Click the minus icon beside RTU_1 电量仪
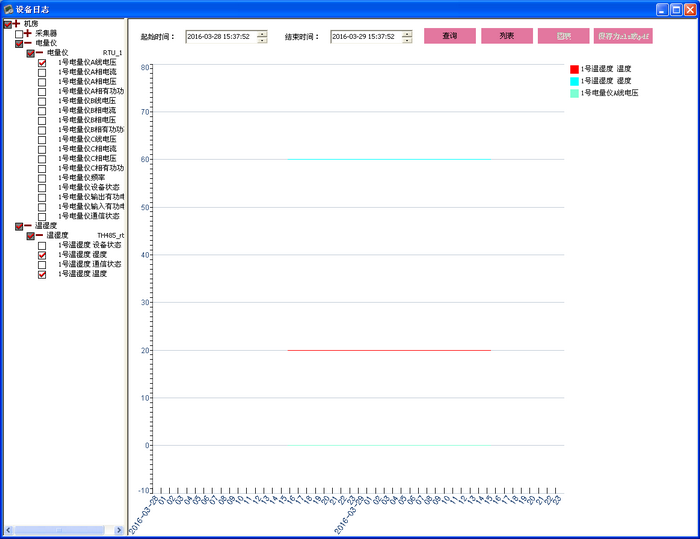This screenshot has height=539, width=700. (x=40, y=52)
